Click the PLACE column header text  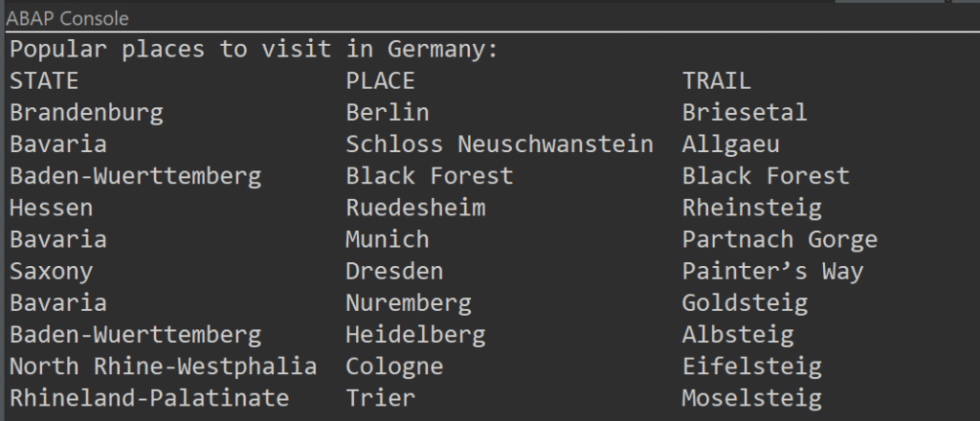pos(380,80)
